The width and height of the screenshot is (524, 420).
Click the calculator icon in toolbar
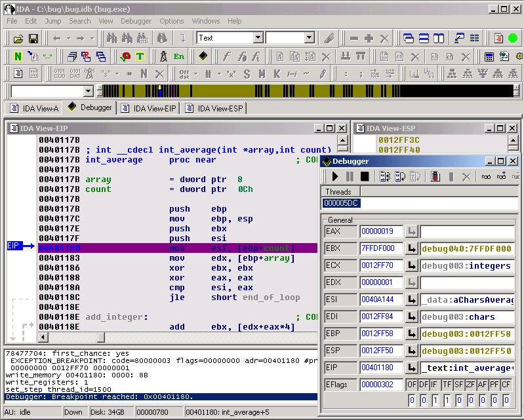(489, 56)
